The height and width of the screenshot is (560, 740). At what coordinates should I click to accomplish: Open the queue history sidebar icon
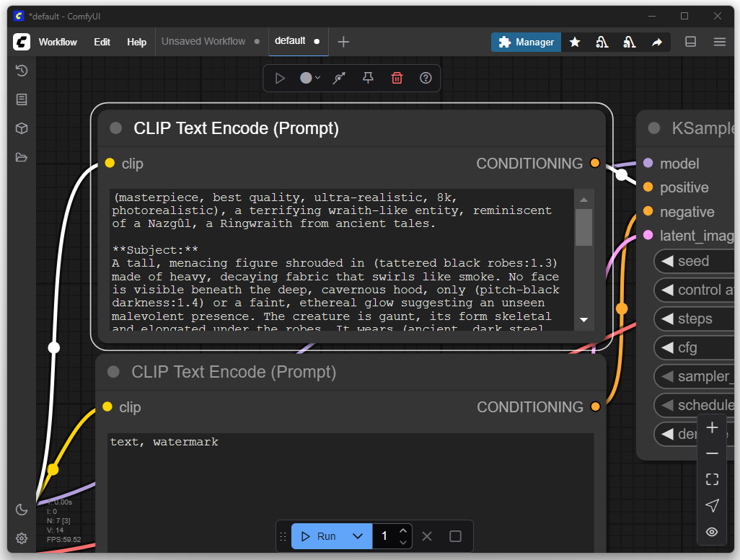(22, 71)
